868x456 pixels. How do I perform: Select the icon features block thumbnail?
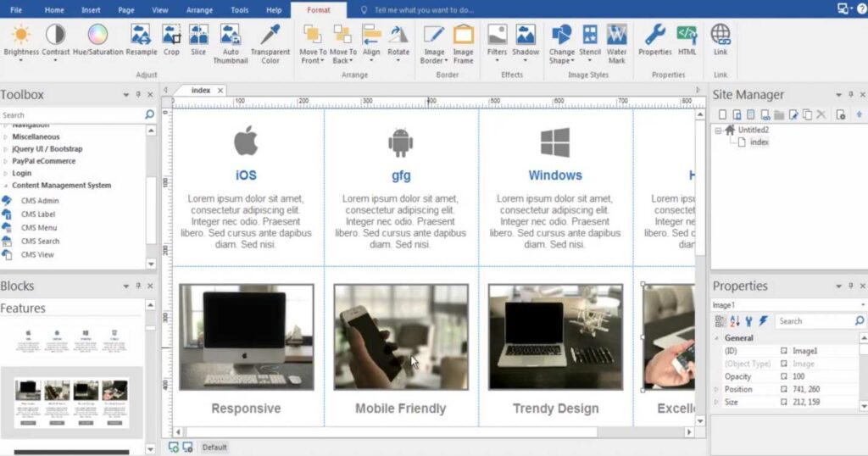71,340
